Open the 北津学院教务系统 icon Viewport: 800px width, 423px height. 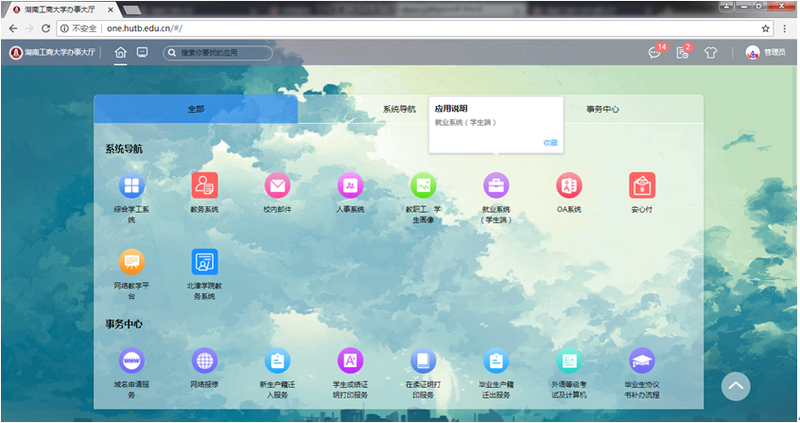(x=205, y=262)
